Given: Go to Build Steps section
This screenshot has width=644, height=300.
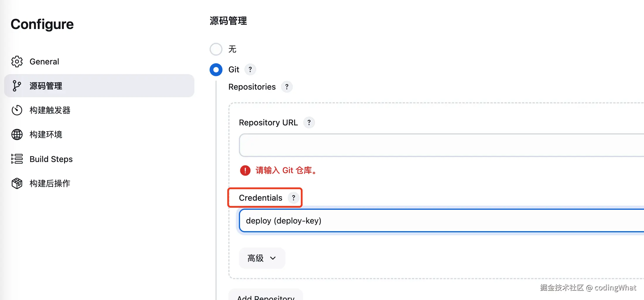Looking at the screenshot, I should (51, 159).
